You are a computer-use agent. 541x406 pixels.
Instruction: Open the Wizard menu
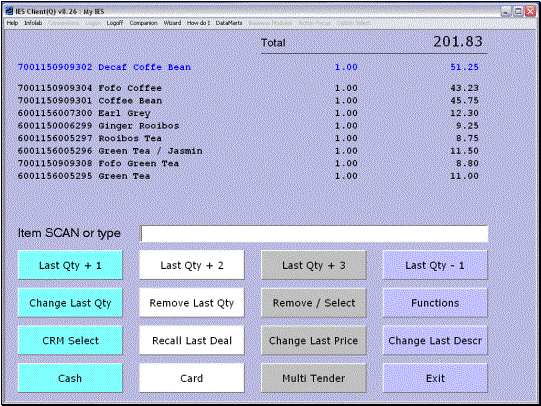[172, 23]
